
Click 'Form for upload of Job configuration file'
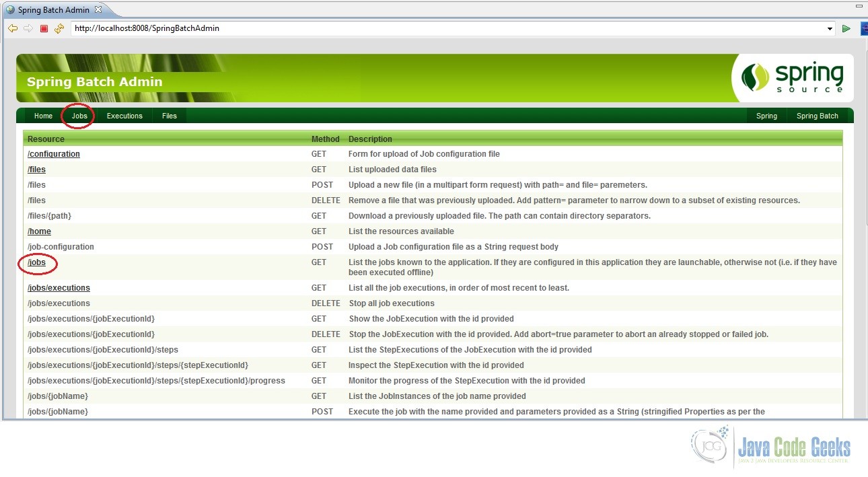coord(424,154)
